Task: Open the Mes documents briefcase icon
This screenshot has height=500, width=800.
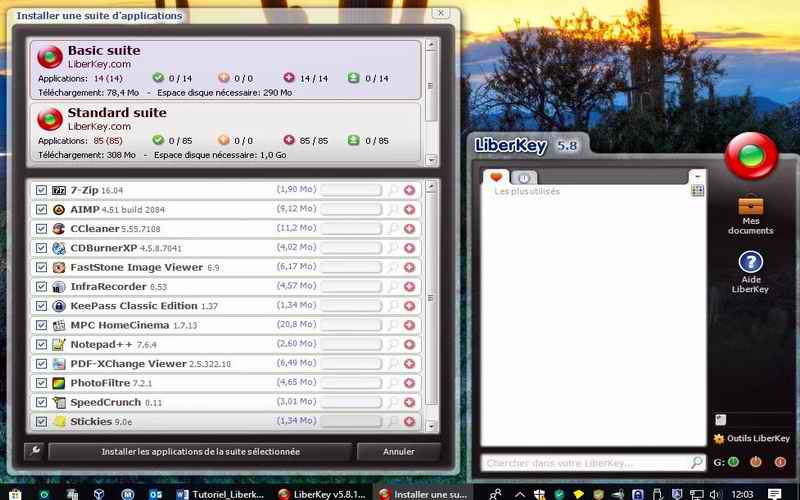Action: pyautogui.click(x=751, y=206)
